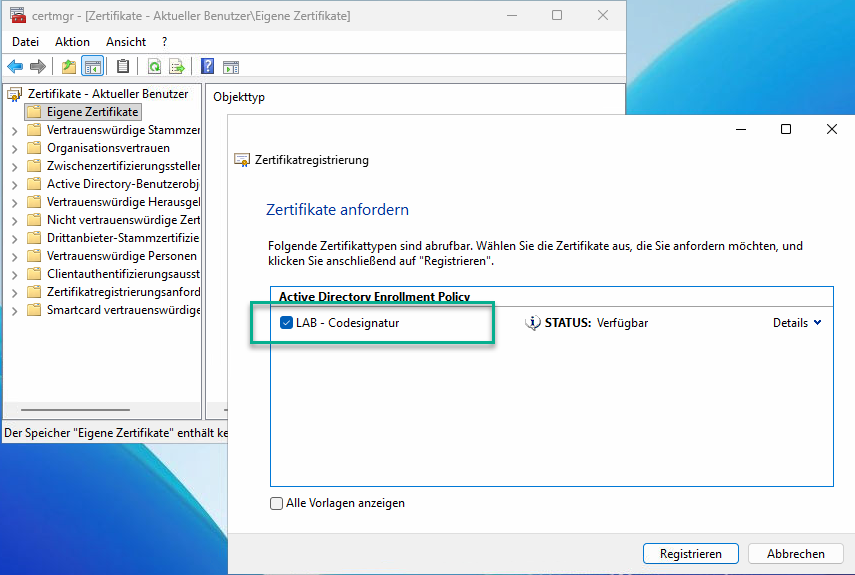855x575 pixels.
Task: Click the Export list toolbar icon
Action: [x=177, y=67]
